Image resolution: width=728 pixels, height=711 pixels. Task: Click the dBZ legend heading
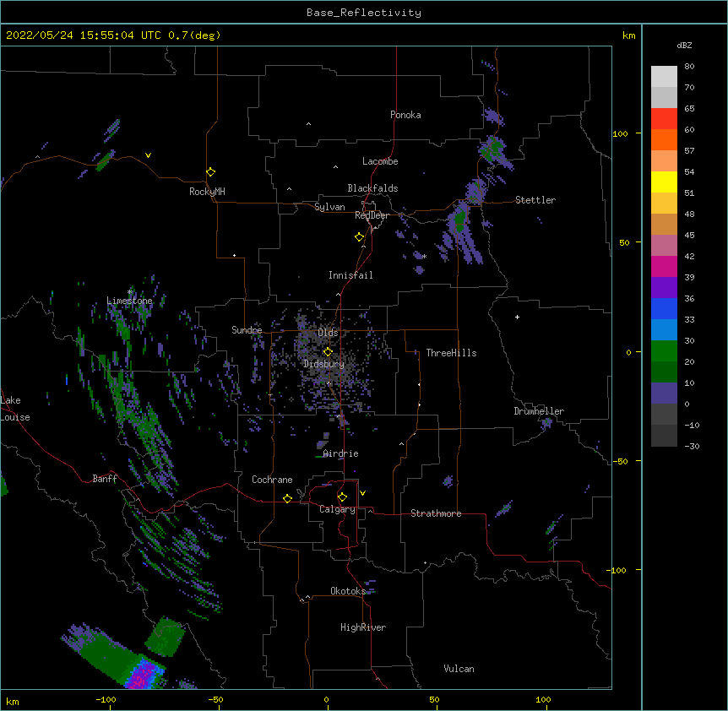(x=684, y=45)
